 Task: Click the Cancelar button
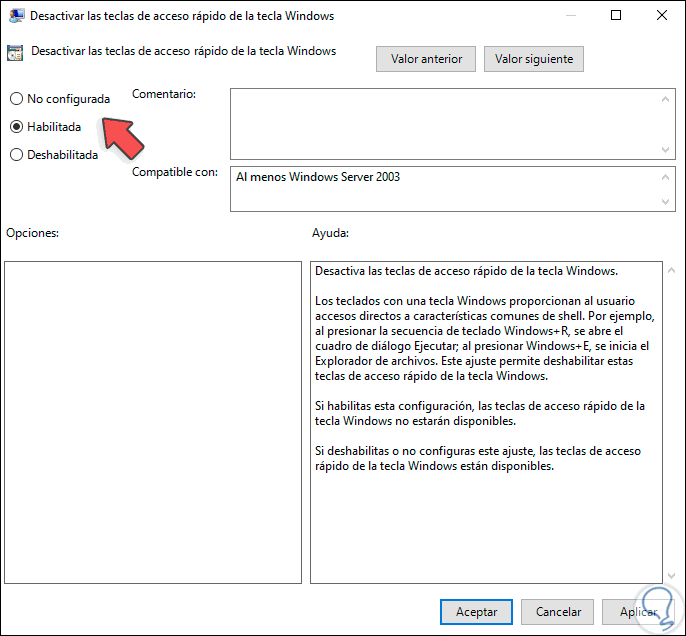point(558,612)
